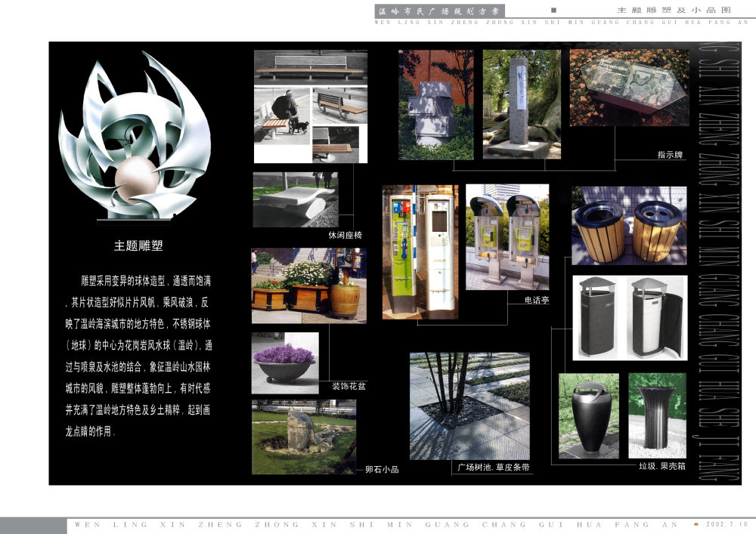Open the wooden flower planters photo
This screenshot has height=534, width=756.
click(x=308, y=286)
